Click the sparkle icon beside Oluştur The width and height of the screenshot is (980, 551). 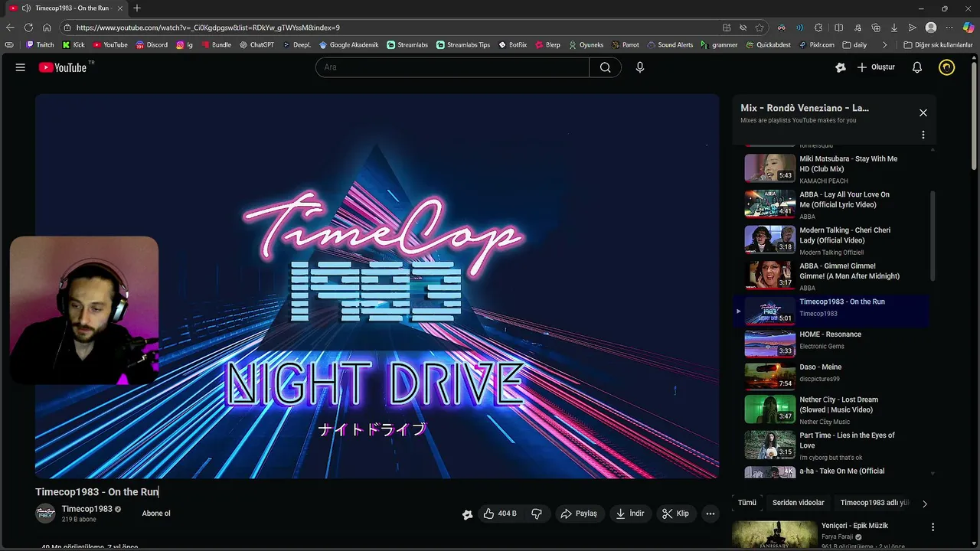tap(841, 67)
